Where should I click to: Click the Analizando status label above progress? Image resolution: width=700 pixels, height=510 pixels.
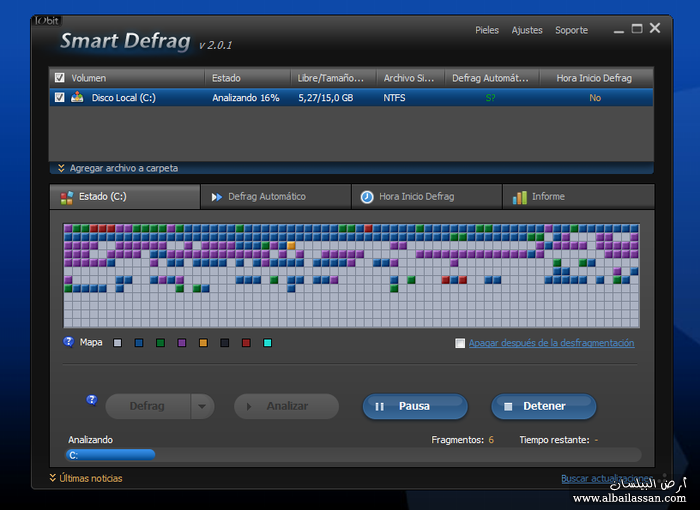click(x=91, y=440)
